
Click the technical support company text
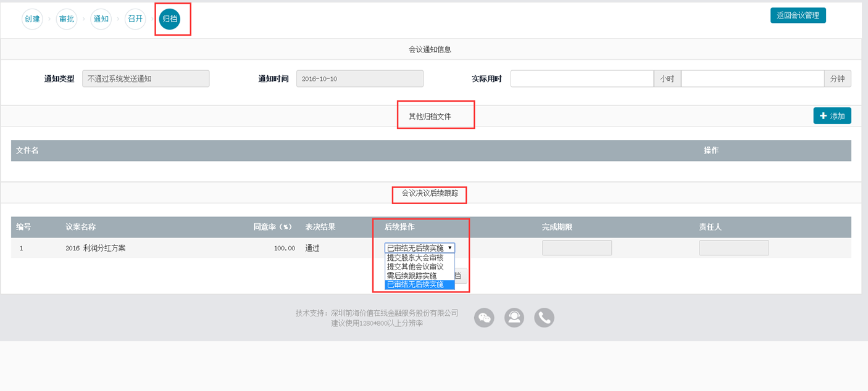point(377,313)
